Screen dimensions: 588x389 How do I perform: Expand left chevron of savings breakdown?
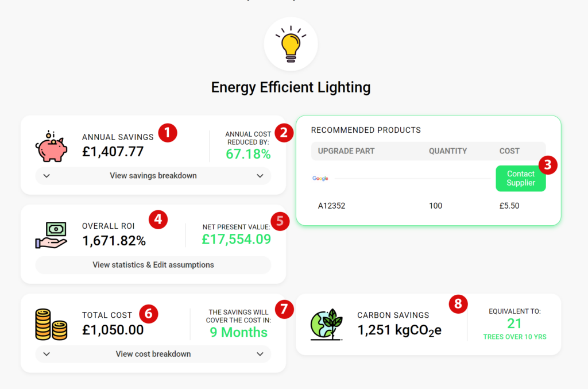pos(47,176)
